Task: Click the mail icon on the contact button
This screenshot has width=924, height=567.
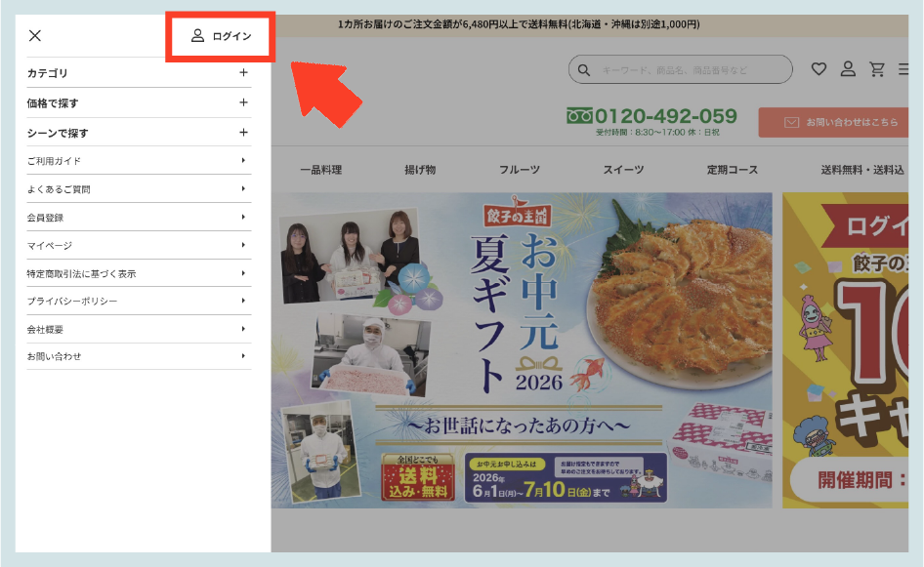Action: coord(791,122)
